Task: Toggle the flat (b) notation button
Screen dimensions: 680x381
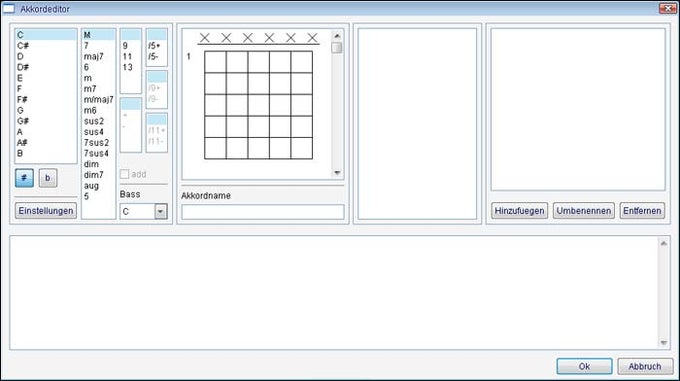Action: (48, 178)
